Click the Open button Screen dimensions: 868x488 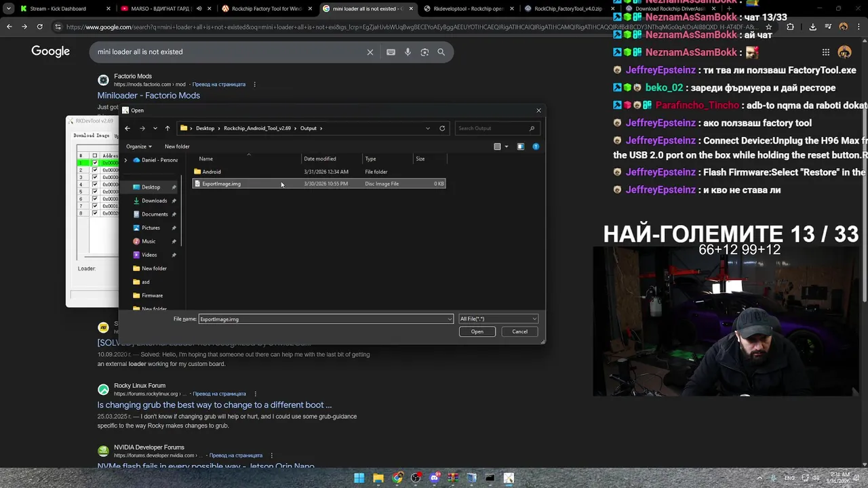point(477,331)
